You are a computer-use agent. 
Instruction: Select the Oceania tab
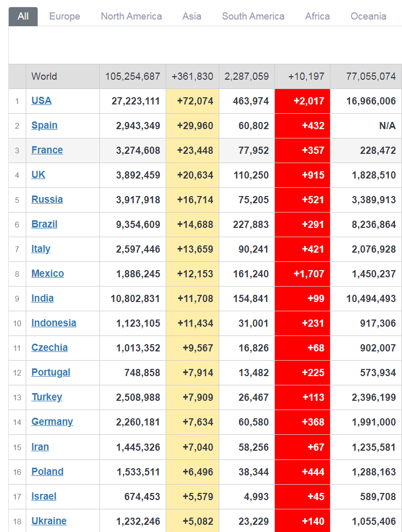(368, 16)
